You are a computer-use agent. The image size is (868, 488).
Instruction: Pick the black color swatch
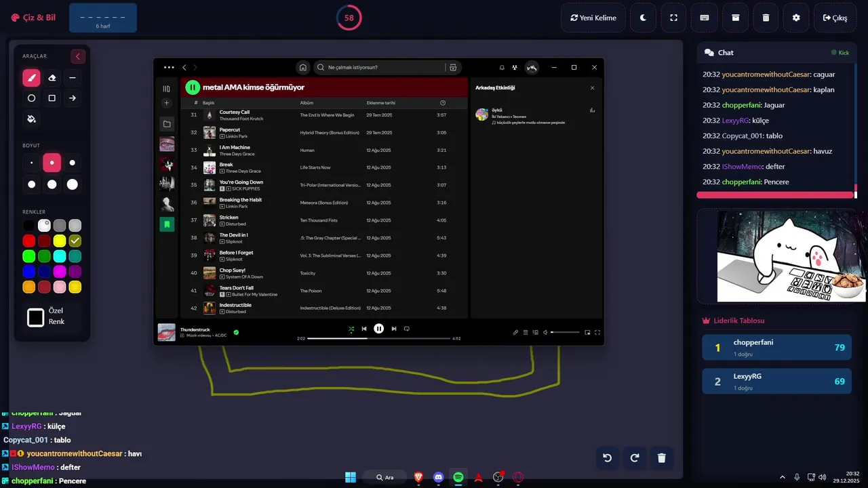pyautogui.click(x=28, y=225)
